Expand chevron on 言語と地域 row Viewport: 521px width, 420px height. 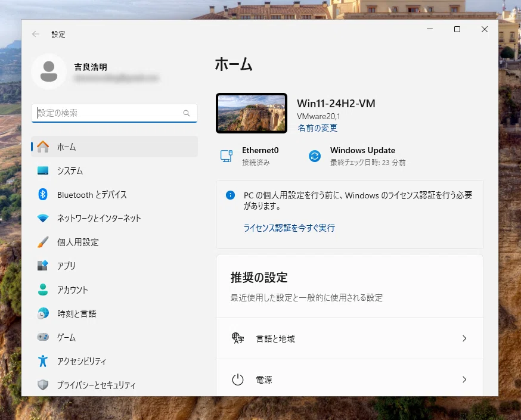(x=464, y=338)
